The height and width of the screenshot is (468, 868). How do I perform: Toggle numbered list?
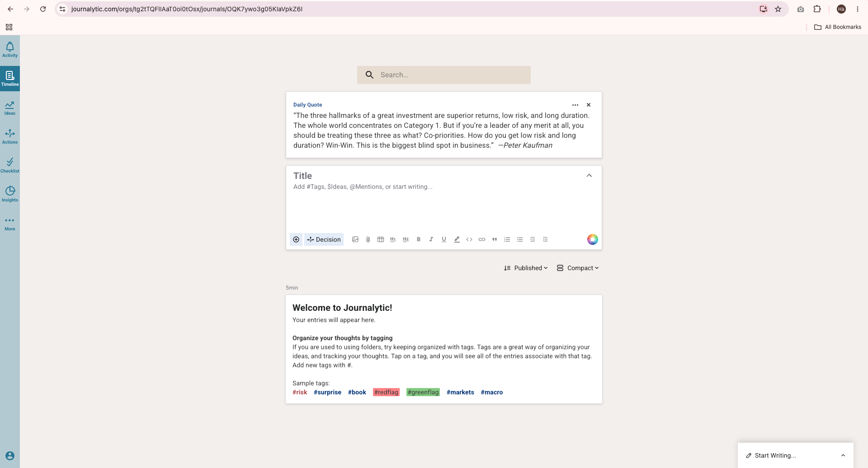pyautogui.click(x=507, y=239)
